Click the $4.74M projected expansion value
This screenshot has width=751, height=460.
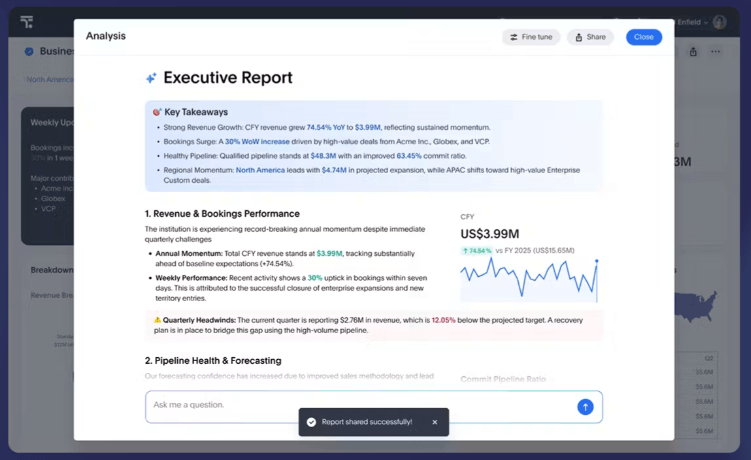334,170
